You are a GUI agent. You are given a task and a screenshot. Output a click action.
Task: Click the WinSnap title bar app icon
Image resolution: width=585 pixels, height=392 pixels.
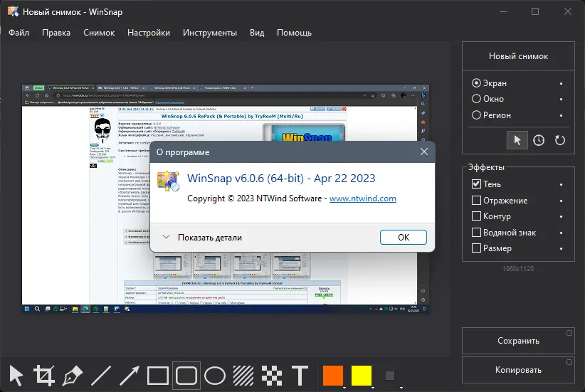click(13, 11)
